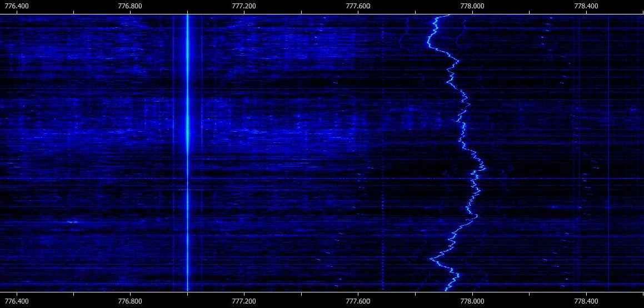Click the 776.400 label on bottom frequency axis
The height and width of the screenshot is (308, 644).
(17, 301)
